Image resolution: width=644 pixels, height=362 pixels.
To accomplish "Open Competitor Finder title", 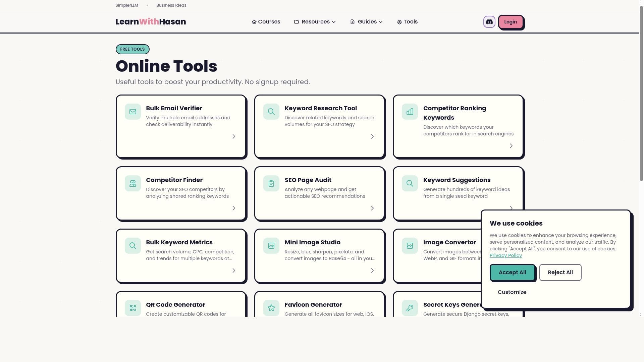I will pyautogui.click(x=174, y=180).
